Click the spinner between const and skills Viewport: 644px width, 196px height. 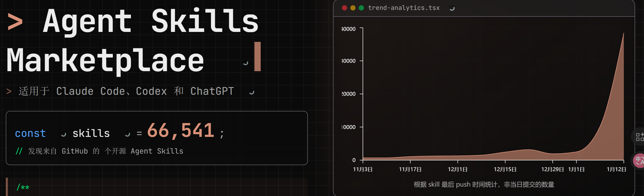[x=63, y=135]
